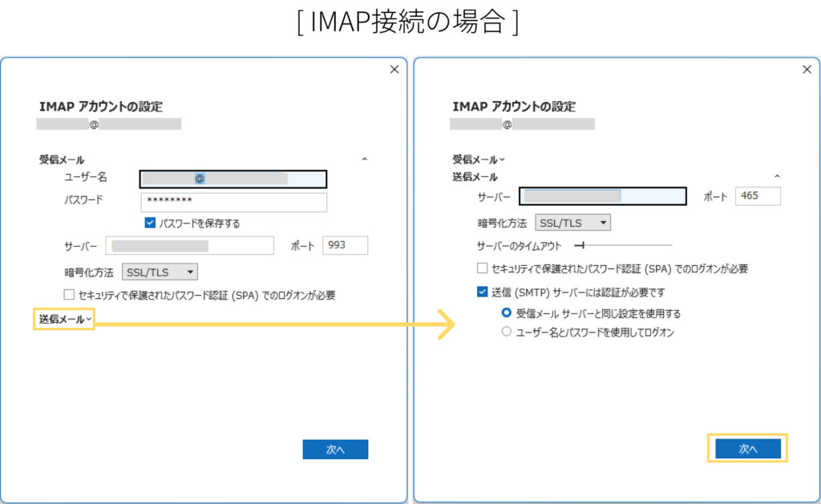Expand 受信メール section in right dialog
This screenshot has height=504, width=821.
pos(479,159)
